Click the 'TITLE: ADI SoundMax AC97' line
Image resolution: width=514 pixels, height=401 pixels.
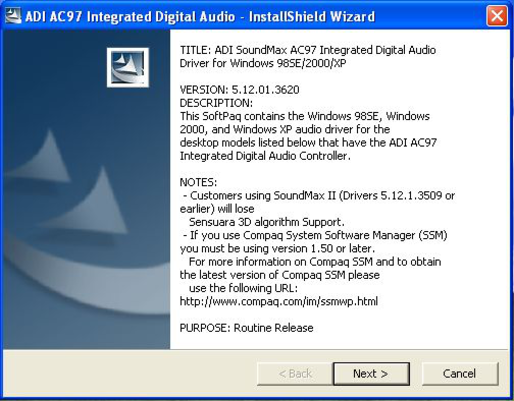click(308, 50)
